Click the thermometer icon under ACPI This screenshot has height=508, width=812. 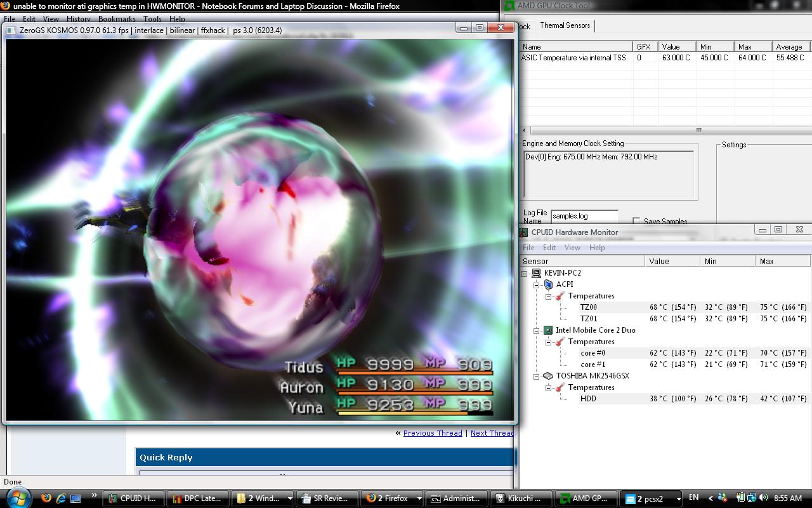[x=560, y=296]
